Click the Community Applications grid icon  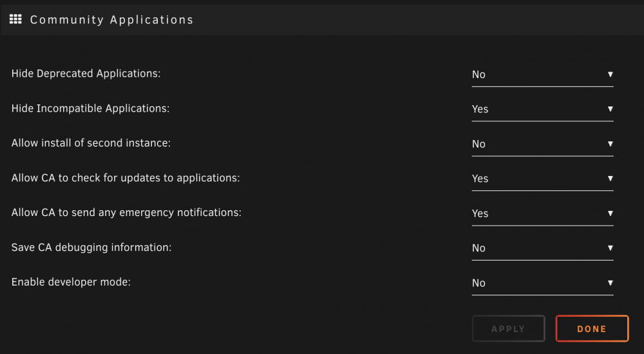[15, 19]
